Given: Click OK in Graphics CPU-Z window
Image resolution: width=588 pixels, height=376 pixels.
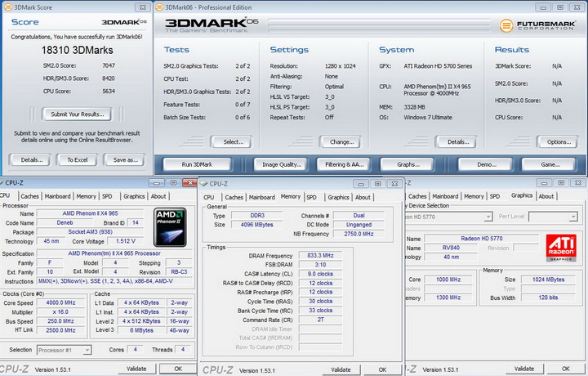Looking at the screenshot, I should [x=566, y=369].
